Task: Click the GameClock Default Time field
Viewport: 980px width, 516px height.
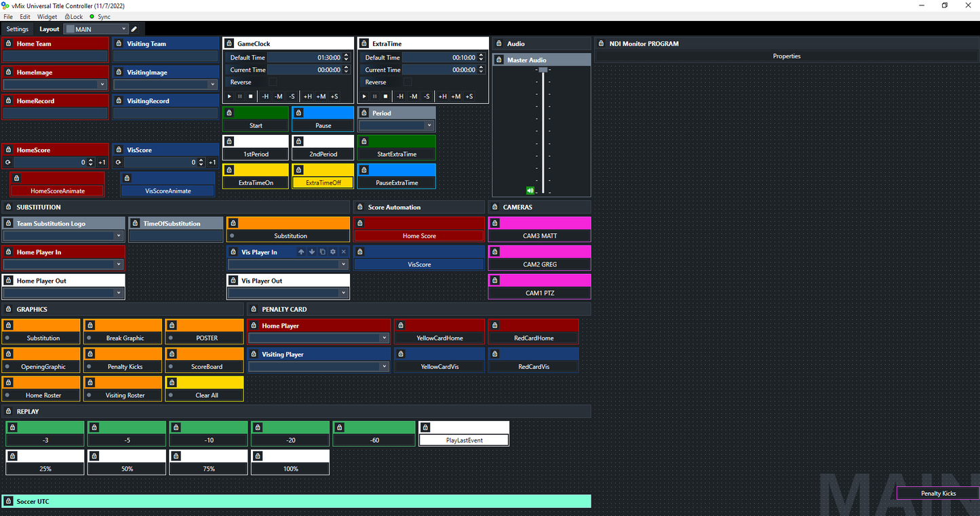Action: (309, 57)
